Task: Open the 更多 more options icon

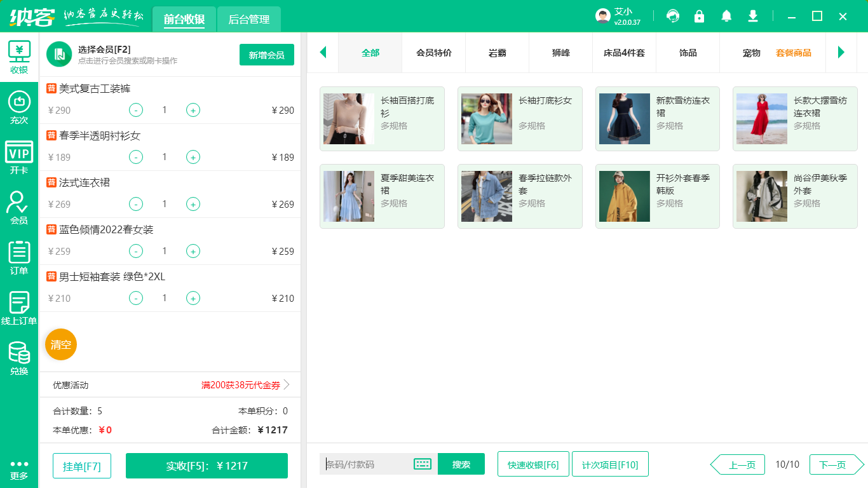Action: coord(19,469)
